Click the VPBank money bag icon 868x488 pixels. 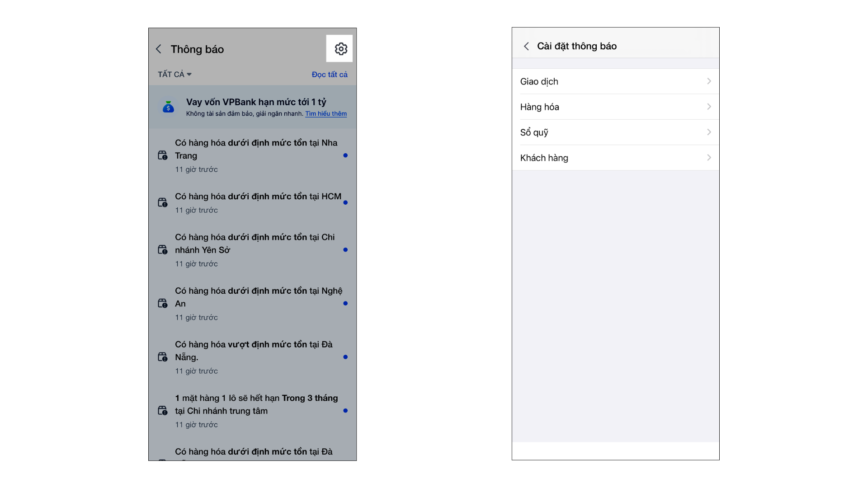click(x=168, y=107)
